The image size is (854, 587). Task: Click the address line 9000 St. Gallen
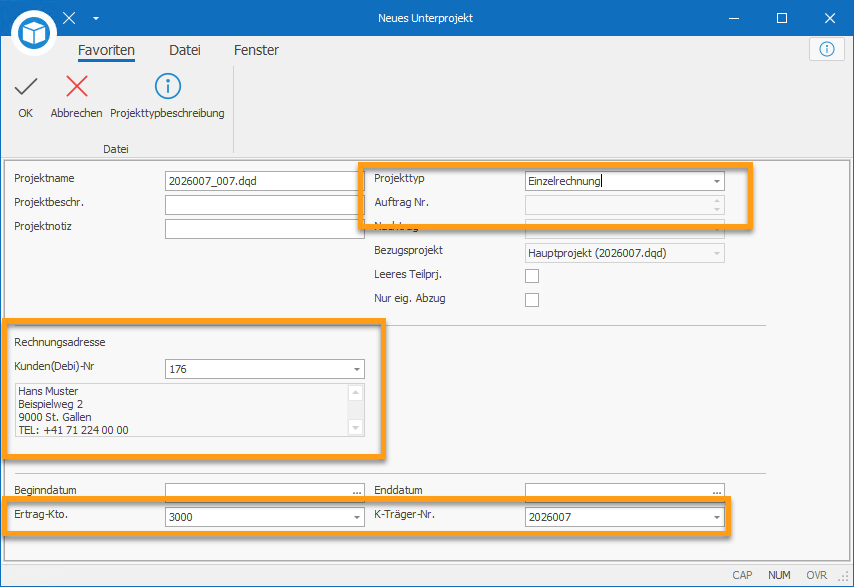coord(55,417)
